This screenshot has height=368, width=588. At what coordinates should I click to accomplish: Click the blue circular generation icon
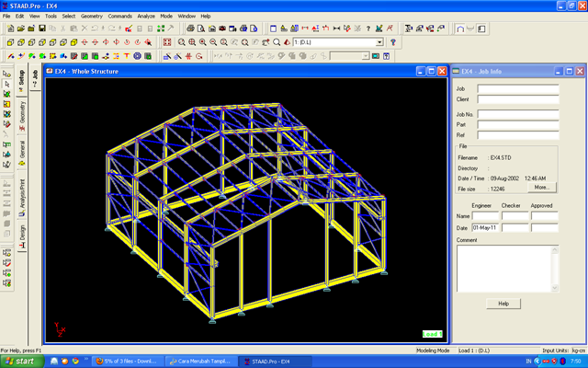[137, 56]
